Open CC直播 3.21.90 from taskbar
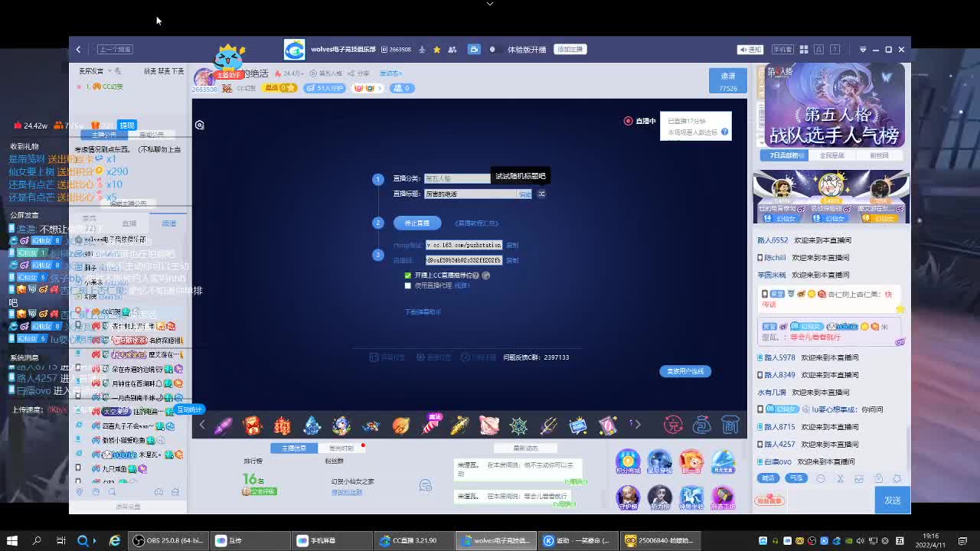The height and width of the screenshot is (551, 980). point(413,541)
